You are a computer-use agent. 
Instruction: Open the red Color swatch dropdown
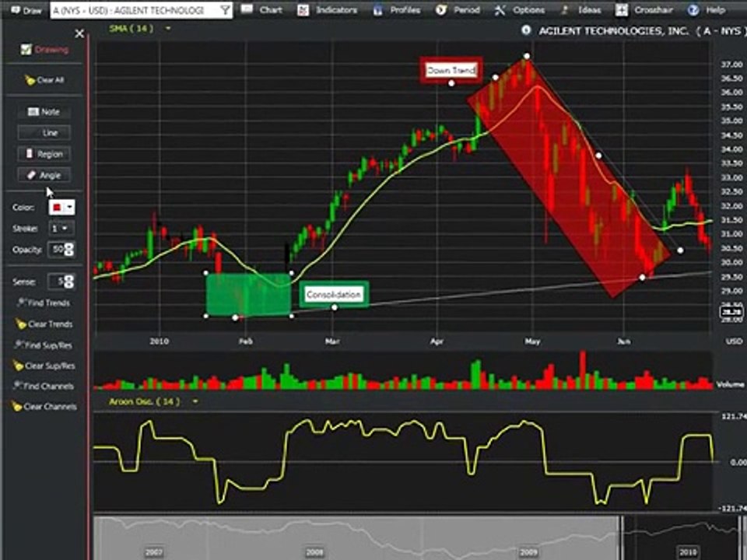point(62,207)
